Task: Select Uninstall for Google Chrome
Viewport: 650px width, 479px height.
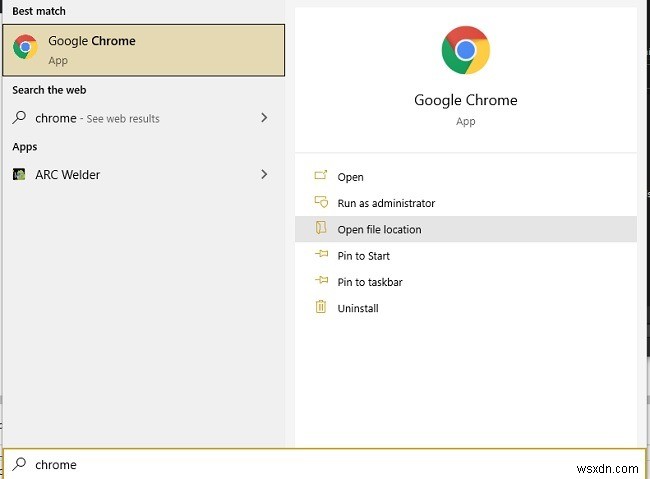Action: pos(466,308)
